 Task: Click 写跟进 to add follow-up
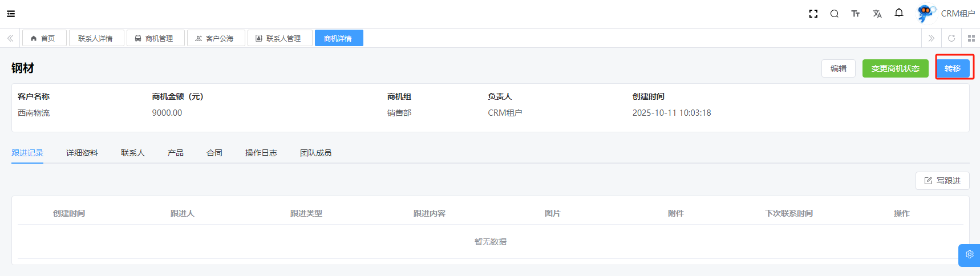pos(942,181)
